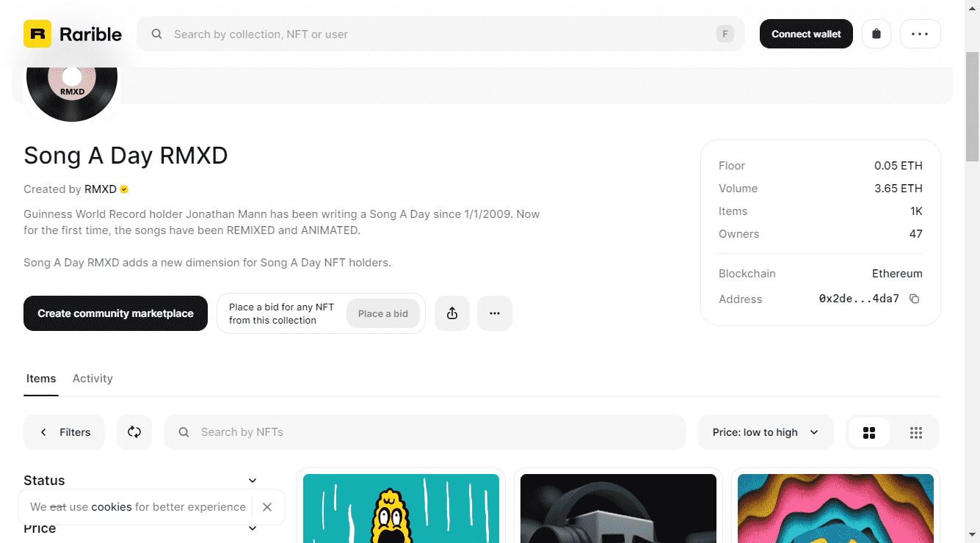This screenshot has width=980, height=543.
Task: Switch to the Activity tab
Action: (92, 379)
